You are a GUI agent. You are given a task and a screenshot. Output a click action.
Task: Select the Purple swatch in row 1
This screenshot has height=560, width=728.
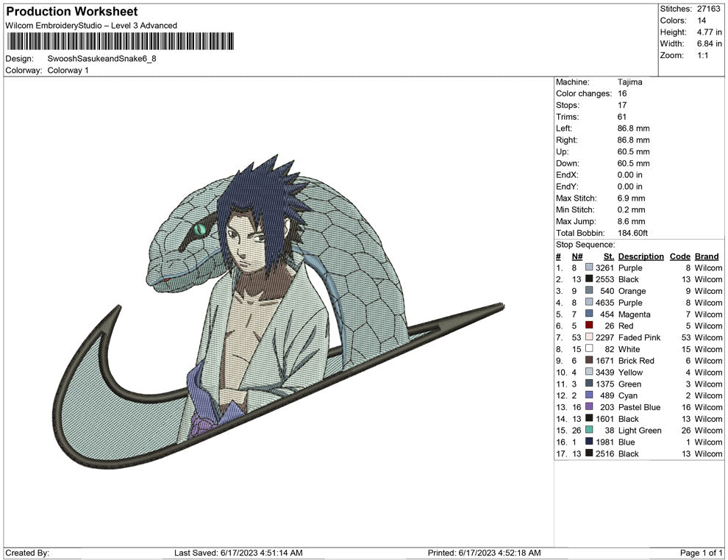(x=589, y=268)
